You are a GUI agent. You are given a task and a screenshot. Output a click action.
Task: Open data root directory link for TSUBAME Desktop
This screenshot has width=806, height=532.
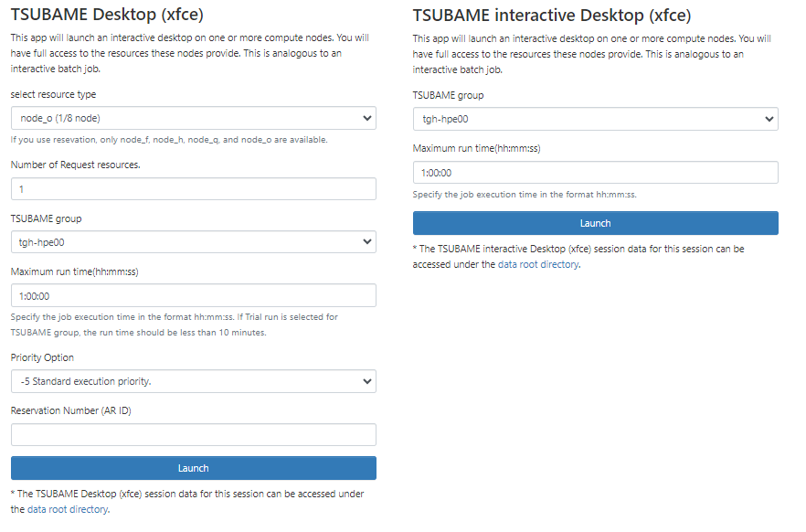click(x=68, y=509)
